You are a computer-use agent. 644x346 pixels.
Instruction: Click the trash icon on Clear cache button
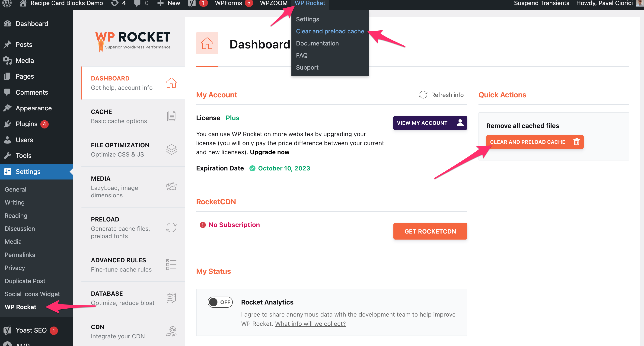coord(577,142)
